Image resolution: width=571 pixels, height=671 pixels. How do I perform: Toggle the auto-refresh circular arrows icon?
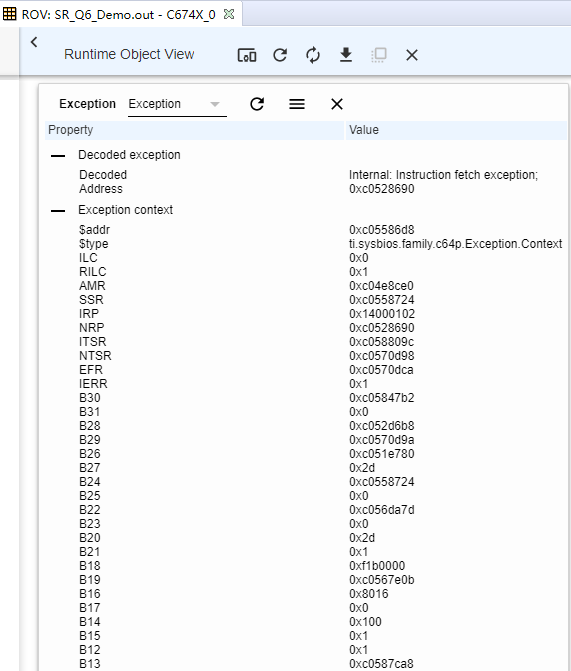coord(313,55)
